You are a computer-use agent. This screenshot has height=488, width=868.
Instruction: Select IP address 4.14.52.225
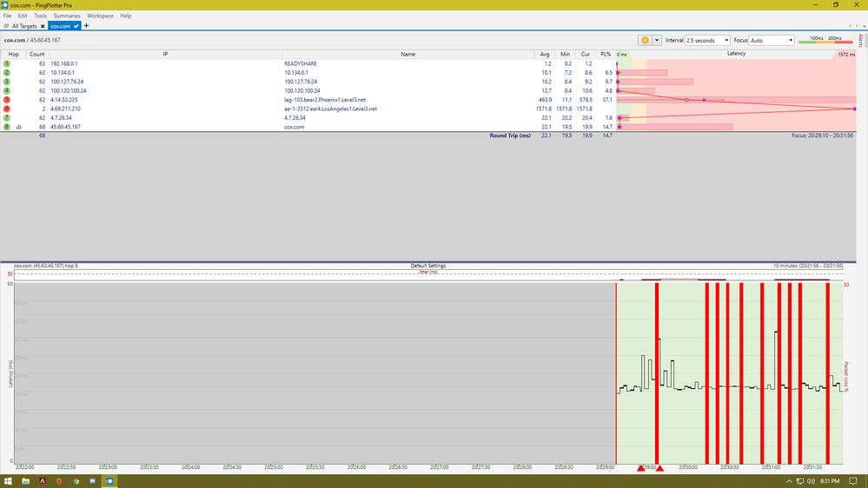click(x=63, y=100)
